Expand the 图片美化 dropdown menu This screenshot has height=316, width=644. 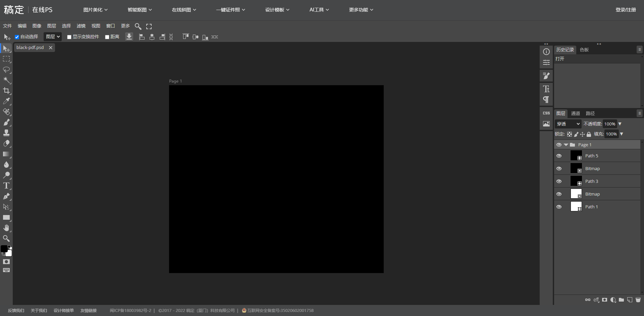pos(95,10)
